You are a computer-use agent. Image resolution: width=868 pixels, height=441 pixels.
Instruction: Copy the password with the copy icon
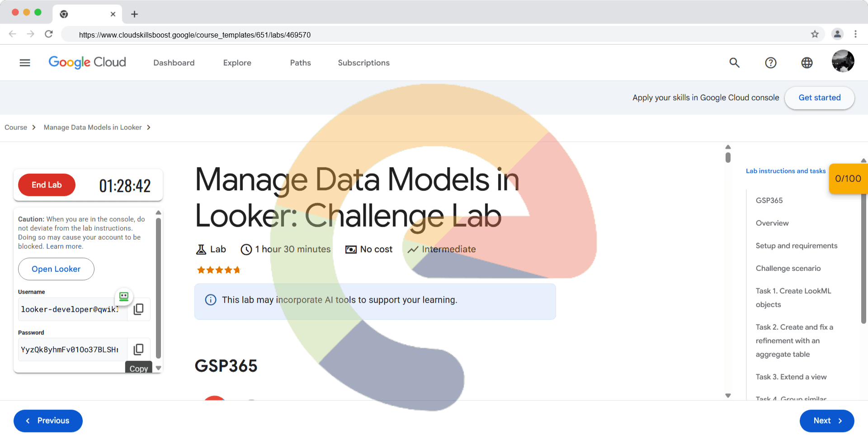coord(139,349)
